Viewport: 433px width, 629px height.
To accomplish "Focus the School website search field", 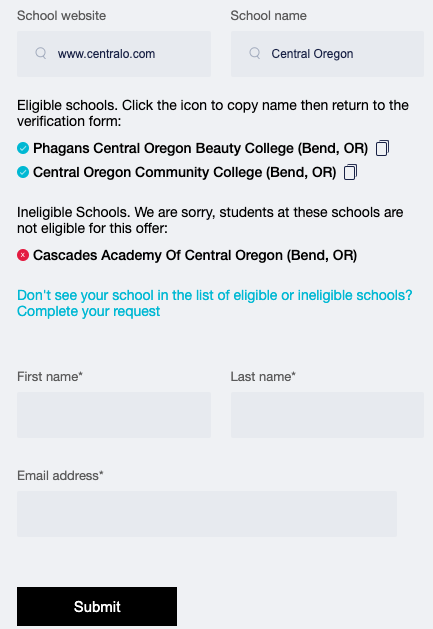I will click(x=114, y=54).
